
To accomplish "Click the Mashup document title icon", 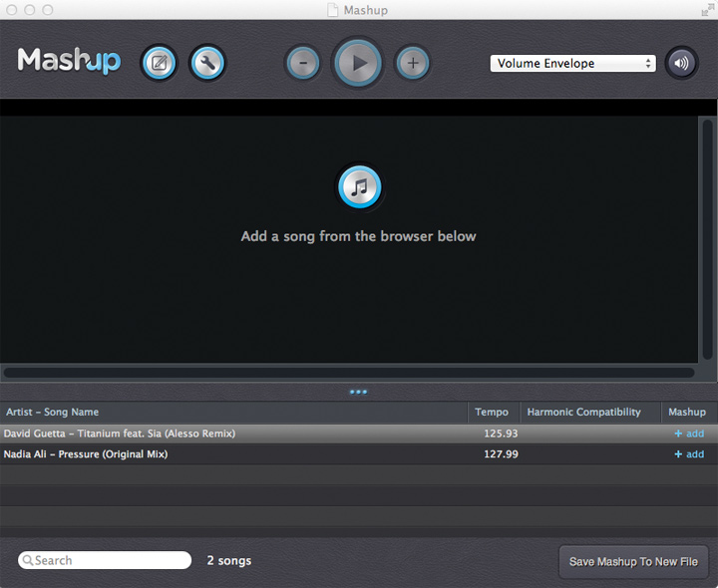I will point(333,10).
